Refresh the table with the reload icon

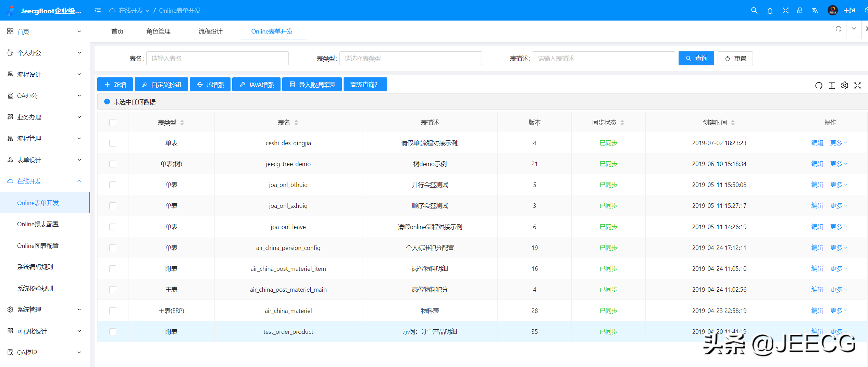tap(819, 86)
